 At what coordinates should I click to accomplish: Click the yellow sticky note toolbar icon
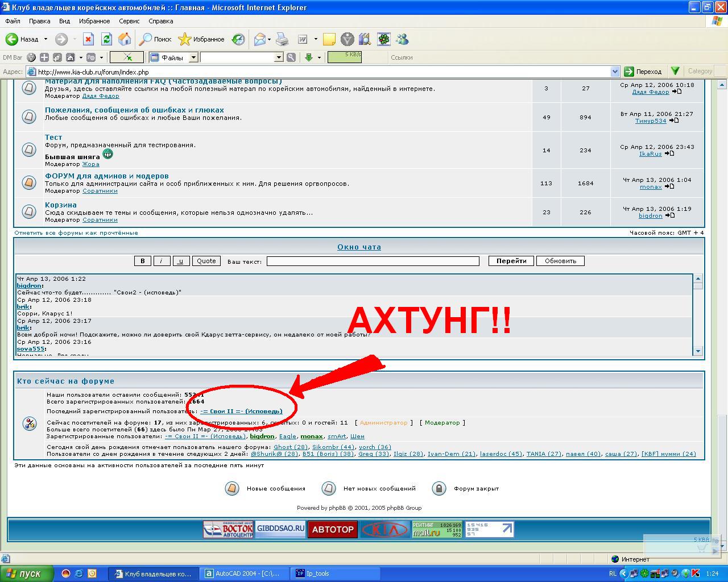(x=329, y=39)
